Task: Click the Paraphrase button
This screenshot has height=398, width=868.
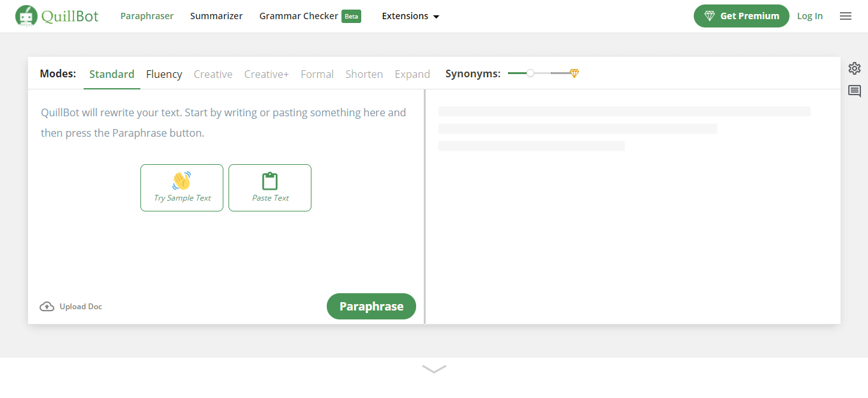Action: [371, 307]
